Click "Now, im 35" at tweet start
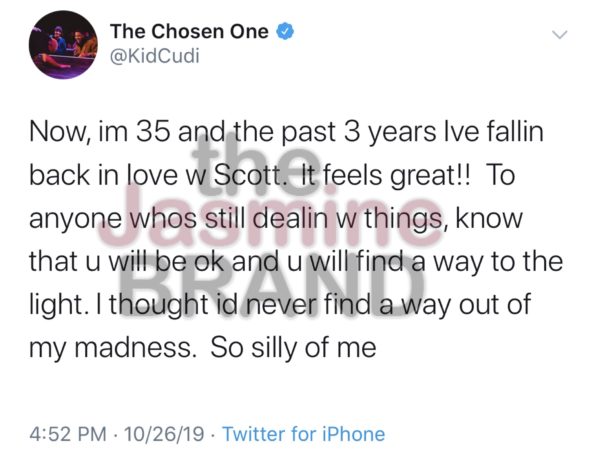 point(99,132)
